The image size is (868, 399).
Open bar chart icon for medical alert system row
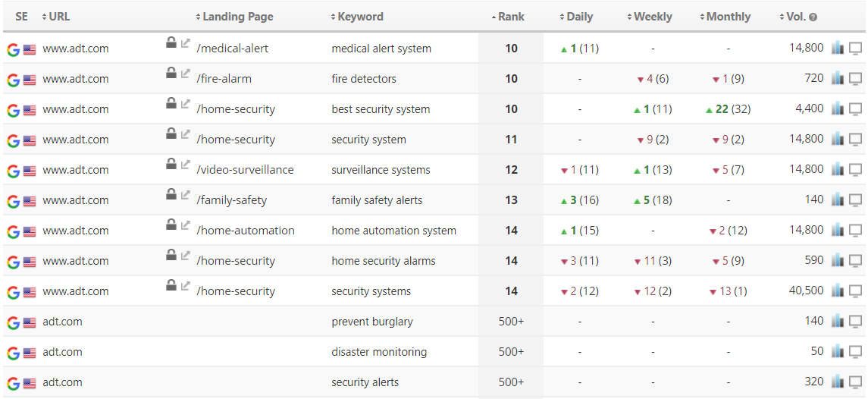(837, 48)
